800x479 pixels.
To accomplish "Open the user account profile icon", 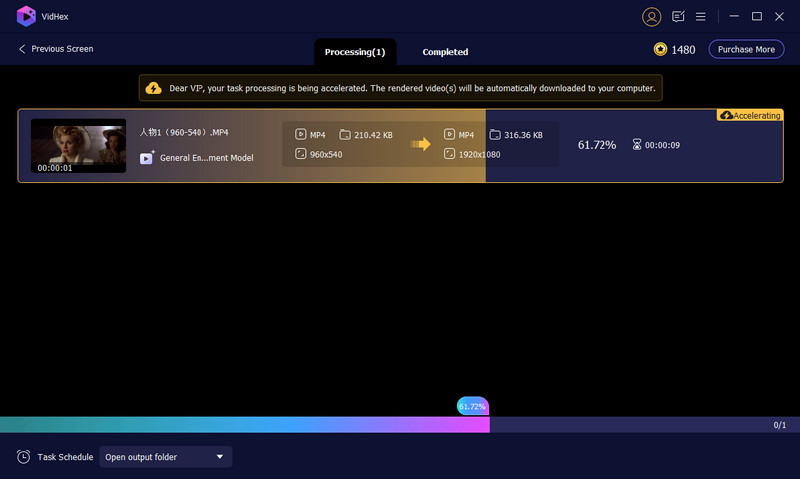I will click(652, 17).
